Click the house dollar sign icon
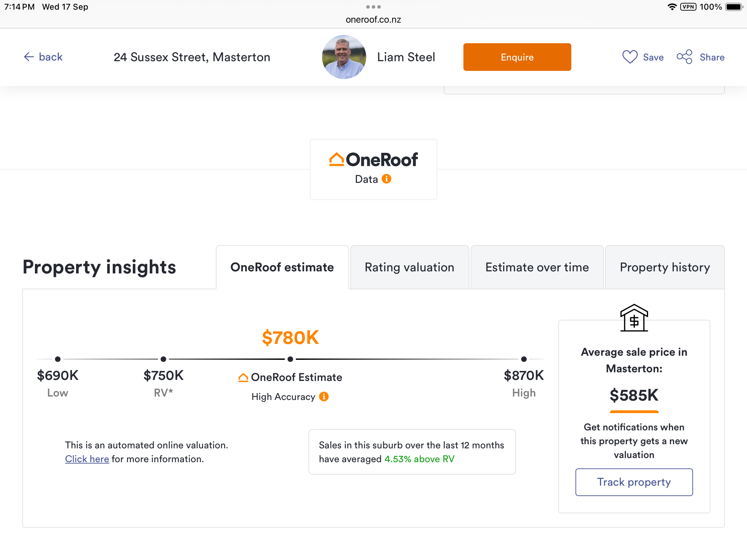This screenshot has width=747, height=560. tap(634, 318)
